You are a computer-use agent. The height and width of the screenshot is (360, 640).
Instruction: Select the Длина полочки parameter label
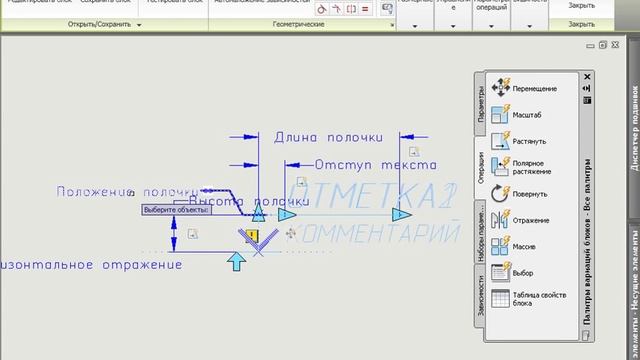pyautogui.click(x=329, y=137)
